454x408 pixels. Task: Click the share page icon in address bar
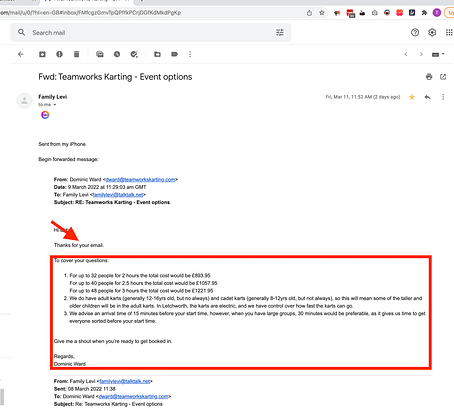point(309,13)
